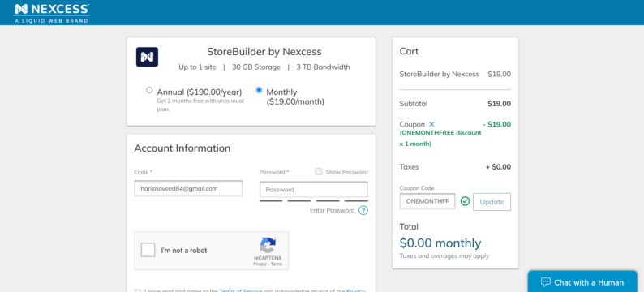Viewport: 644px width, 292px height.
Task: Click the StoreBuilder product logo icon
Action: tap(147, 57)
